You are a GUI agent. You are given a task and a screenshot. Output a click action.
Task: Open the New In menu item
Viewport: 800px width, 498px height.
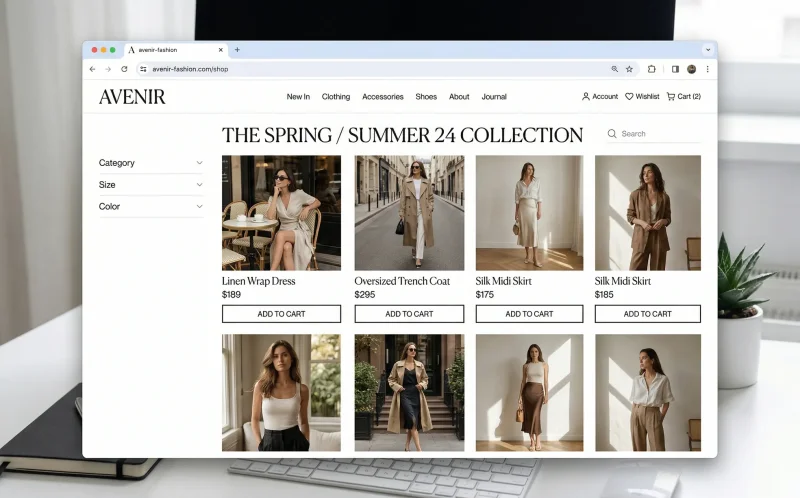298,97
